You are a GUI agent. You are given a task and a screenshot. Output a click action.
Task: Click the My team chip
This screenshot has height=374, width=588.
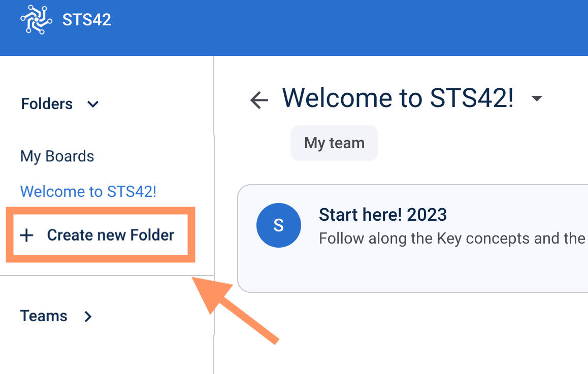pos(334,143)
